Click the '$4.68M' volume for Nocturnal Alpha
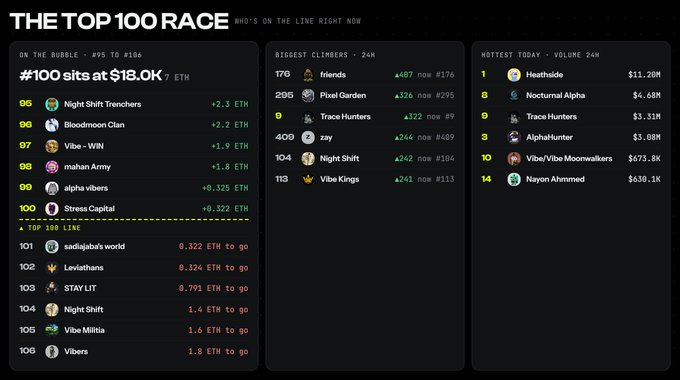680x380 pixels. tap(646, 95)
